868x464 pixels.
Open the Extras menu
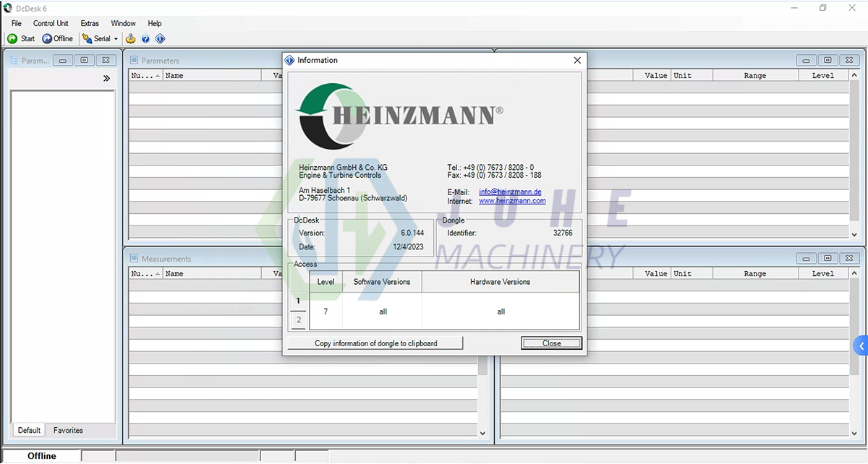[x=90, y=23]
